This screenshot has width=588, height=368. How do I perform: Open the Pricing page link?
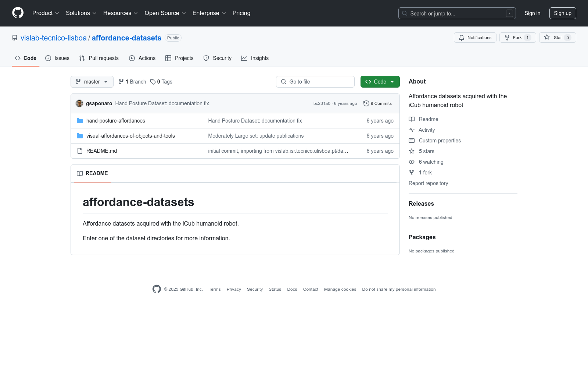241,13
